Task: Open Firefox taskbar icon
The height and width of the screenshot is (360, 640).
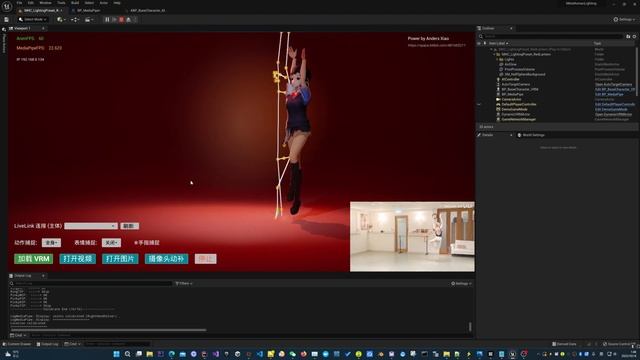Action: 304,354
